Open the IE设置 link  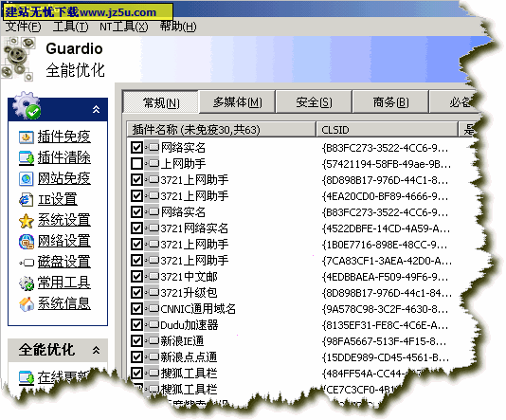[x=58, y=199]
